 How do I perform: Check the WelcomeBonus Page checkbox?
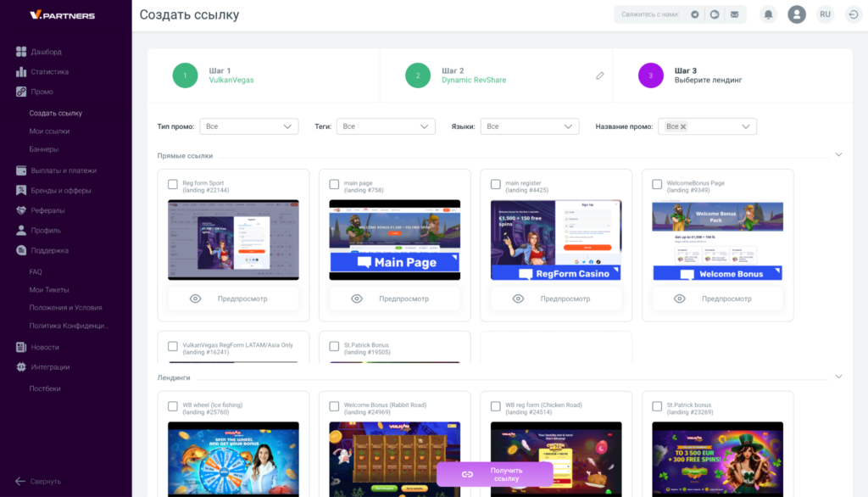(657, 184)
